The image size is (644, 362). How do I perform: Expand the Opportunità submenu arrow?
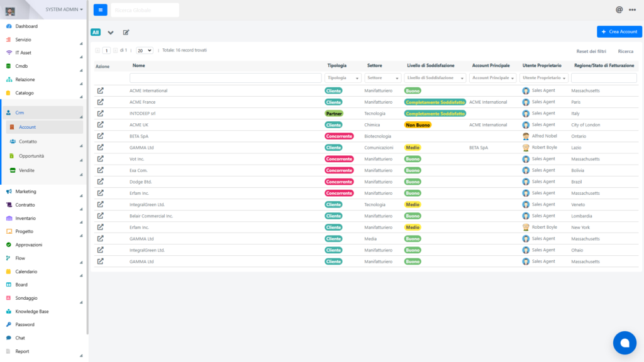point(81,160)
